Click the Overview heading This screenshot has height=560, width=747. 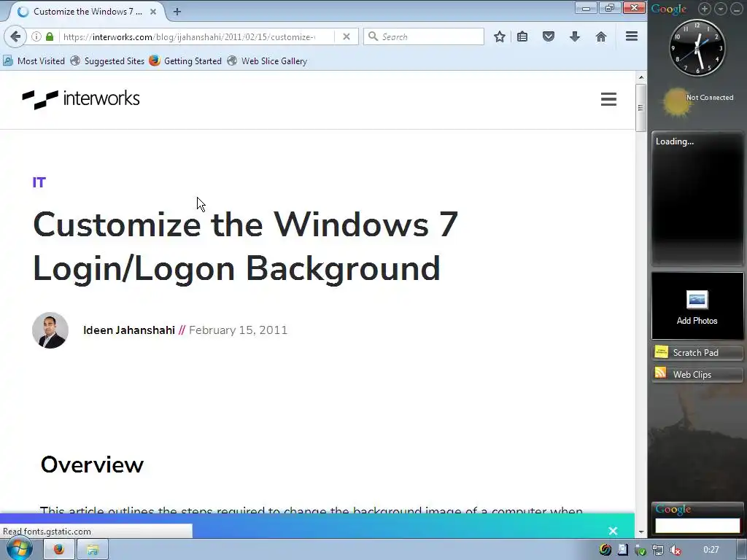[x=92, y=464]
